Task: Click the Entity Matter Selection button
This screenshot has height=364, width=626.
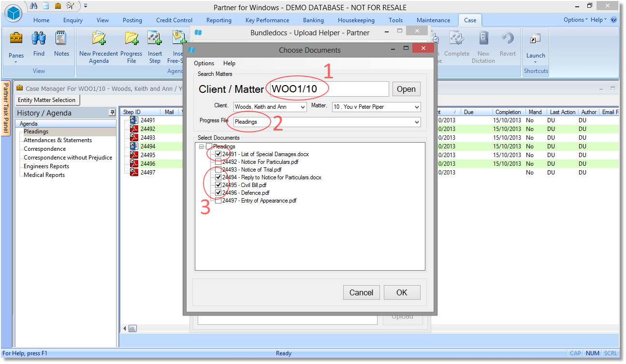Action: click(47, 100)
